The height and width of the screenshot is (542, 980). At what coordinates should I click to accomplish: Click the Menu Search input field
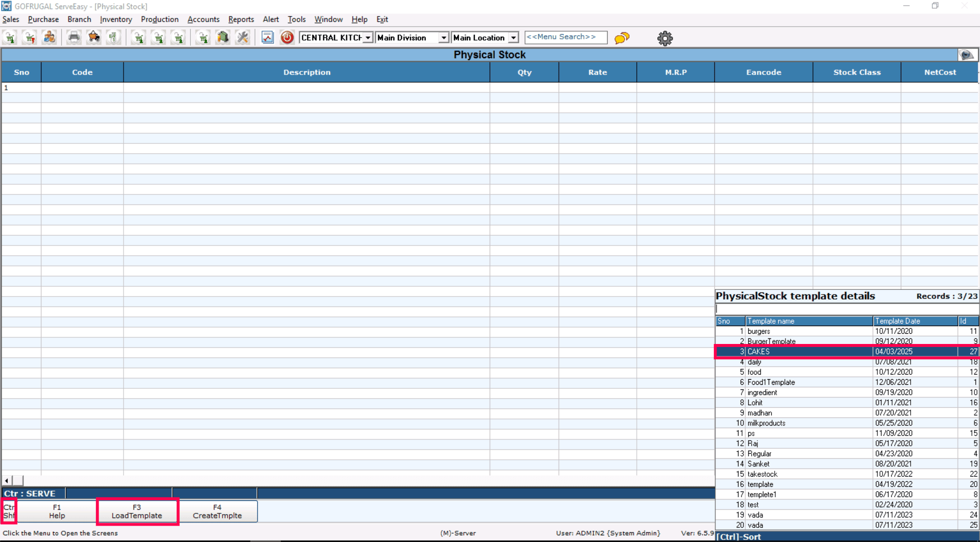(565, 37)
